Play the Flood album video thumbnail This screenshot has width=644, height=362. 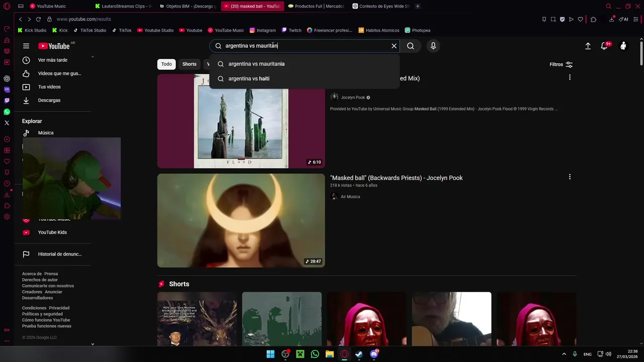[241, 121]
